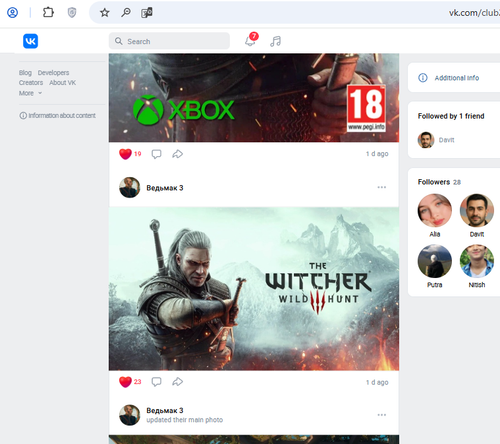Viewport: 500px width, 444px height.
Task: Open the Witcher Wild Hunt post image
Action: (x=254, y=289)
